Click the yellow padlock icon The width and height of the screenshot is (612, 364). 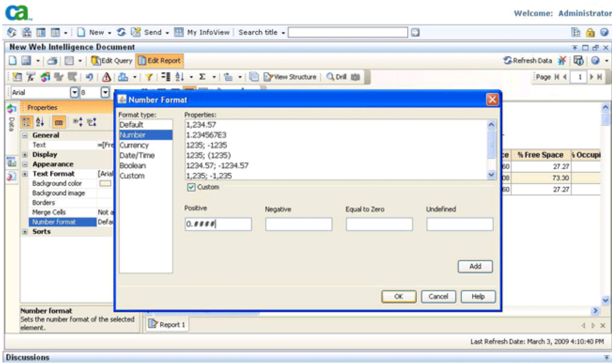pyautogui.click(x=593, y=32)
